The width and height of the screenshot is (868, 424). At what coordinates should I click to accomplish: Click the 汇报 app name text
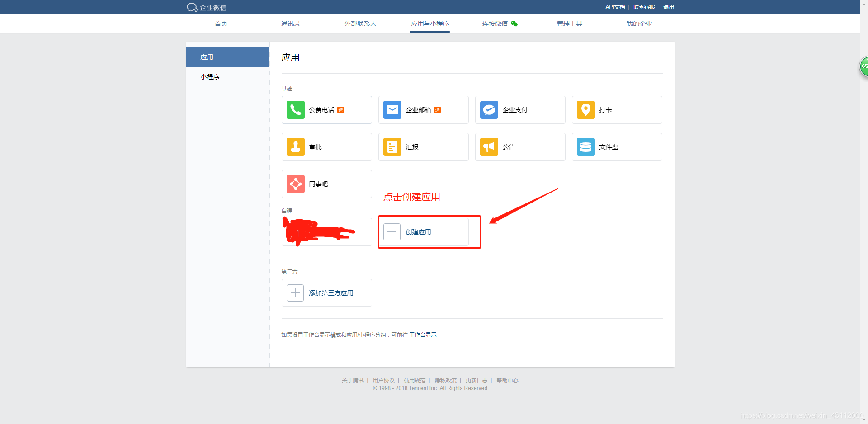pos(412,147)
